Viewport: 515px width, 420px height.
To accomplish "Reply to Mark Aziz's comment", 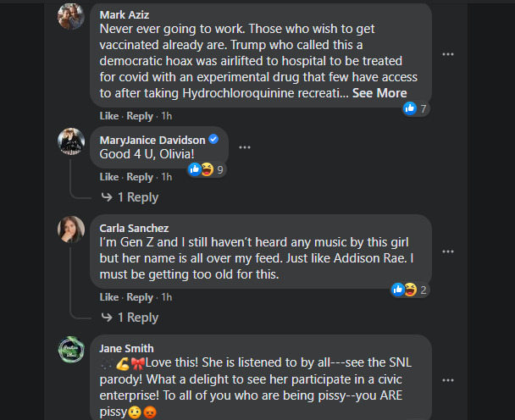I will pos(140,116).
